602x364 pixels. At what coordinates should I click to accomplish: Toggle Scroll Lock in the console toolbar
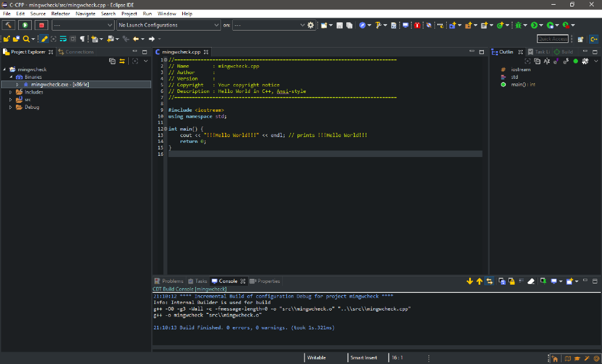(x=511, y=281)
